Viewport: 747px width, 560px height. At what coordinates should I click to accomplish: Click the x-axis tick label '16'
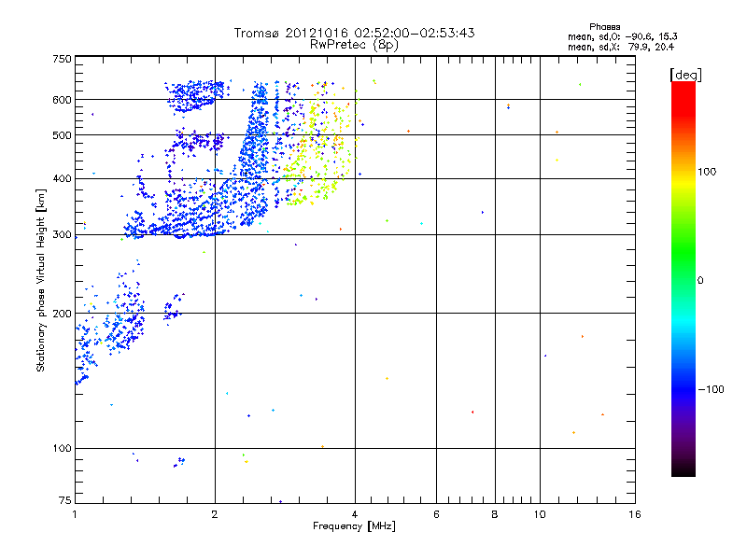tap(635, 514)
